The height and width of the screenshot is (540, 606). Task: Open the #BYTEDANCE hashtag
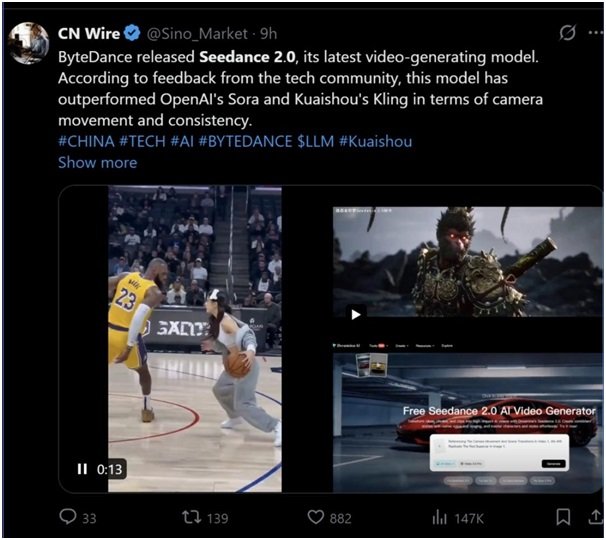pos(245,141)
